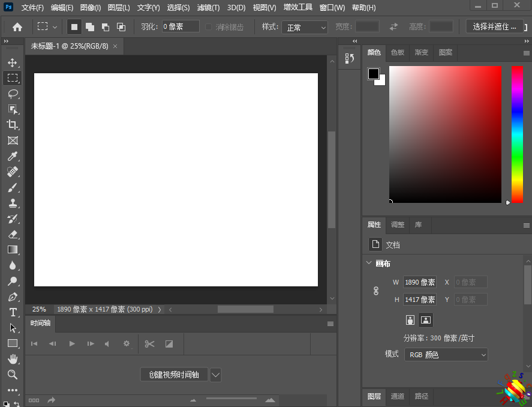Select the Dodge tool
The height and width of the screenshot is (407, 532).
pos(13,281)
